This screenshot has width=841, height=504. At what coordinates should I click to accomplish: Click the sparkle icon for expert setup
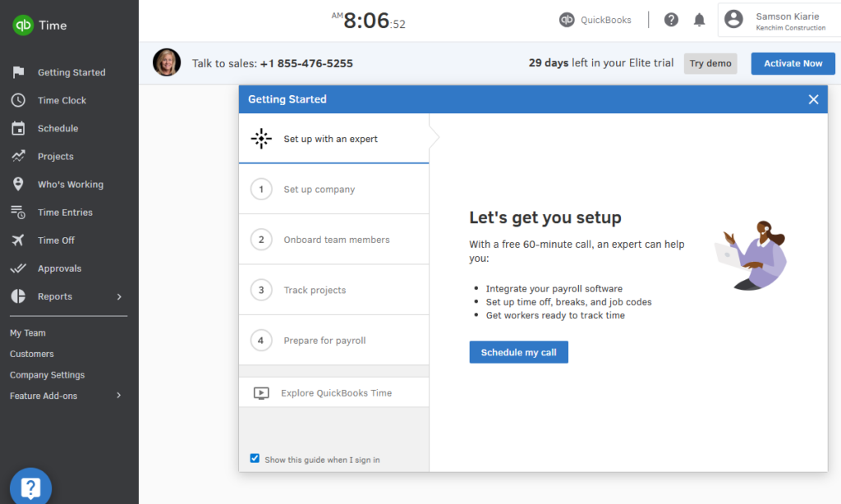(x=261, y=139)
